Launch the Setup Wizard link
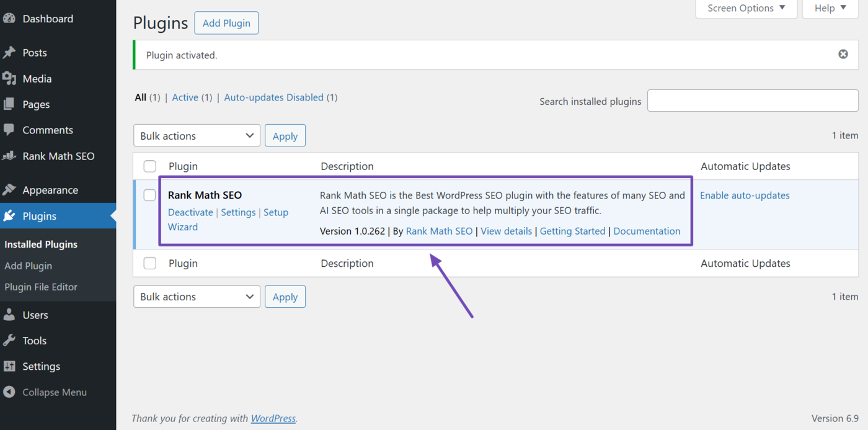 tap(228, 220)
